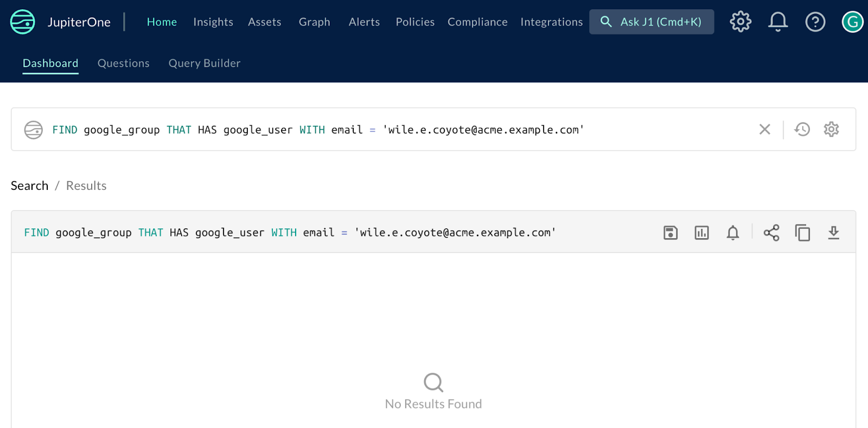The image size is (868, 428).
Task: Add result to insights chart icon
Action: 701,233
